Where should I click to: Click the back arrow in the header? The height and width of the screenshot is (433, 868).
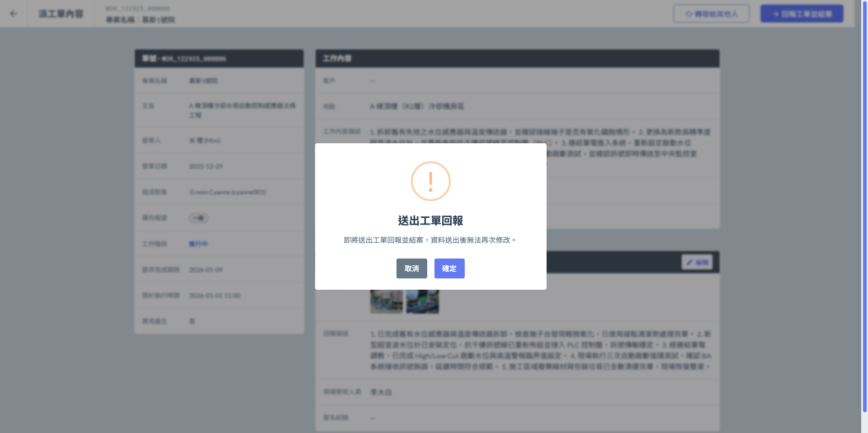(14, 14)
